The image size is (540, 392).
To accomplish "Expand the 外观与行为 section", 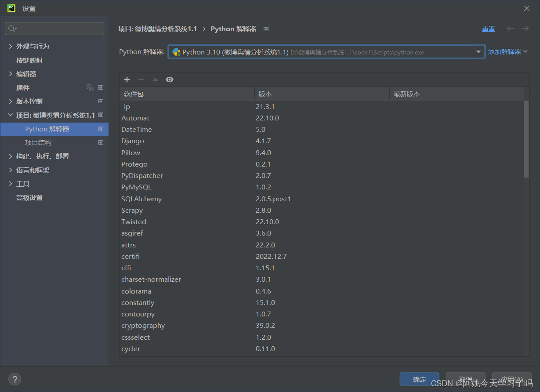I will click(11, 46).
